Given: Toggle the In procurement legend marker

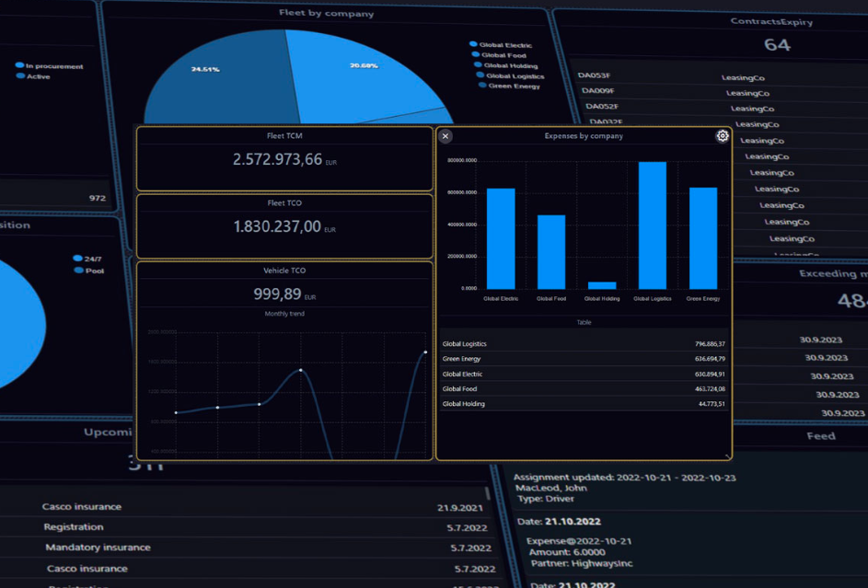Looking at the screenshot, I should coord(19,65).
